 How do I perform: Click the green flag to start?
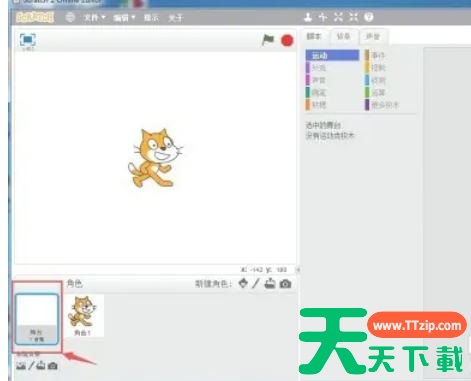[x=268, y=40]
